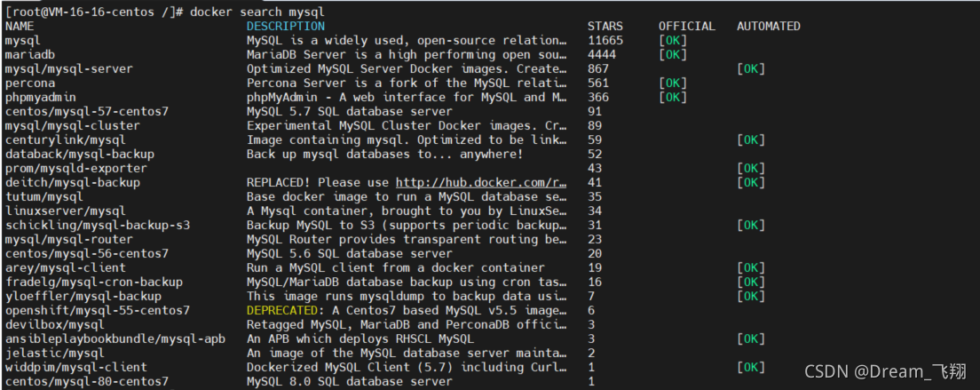Click 'Run a MySQL client from a docker container'
The height and width of the screenshot is (390, 980).
pos(396,267)
